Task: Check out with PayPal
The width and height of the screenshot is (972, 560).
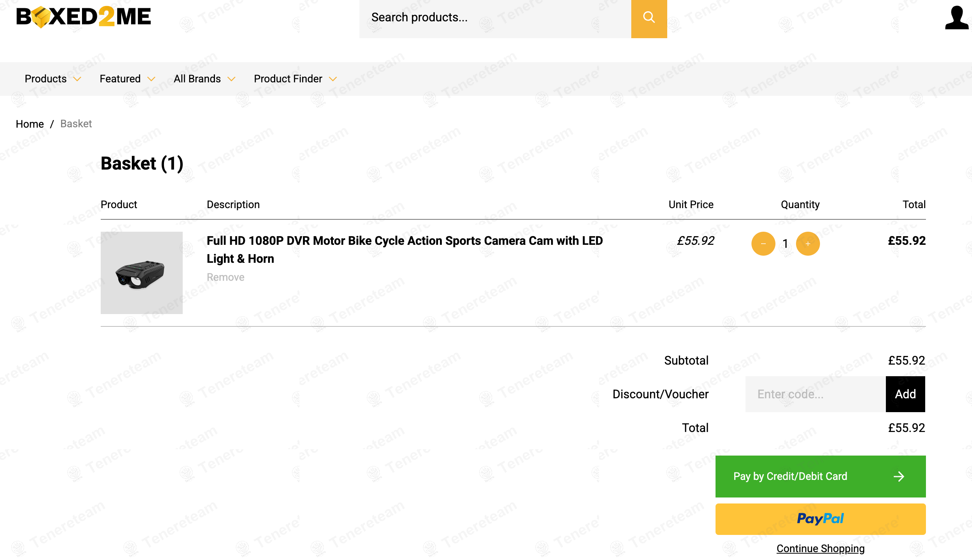Action: click(820, 519)
